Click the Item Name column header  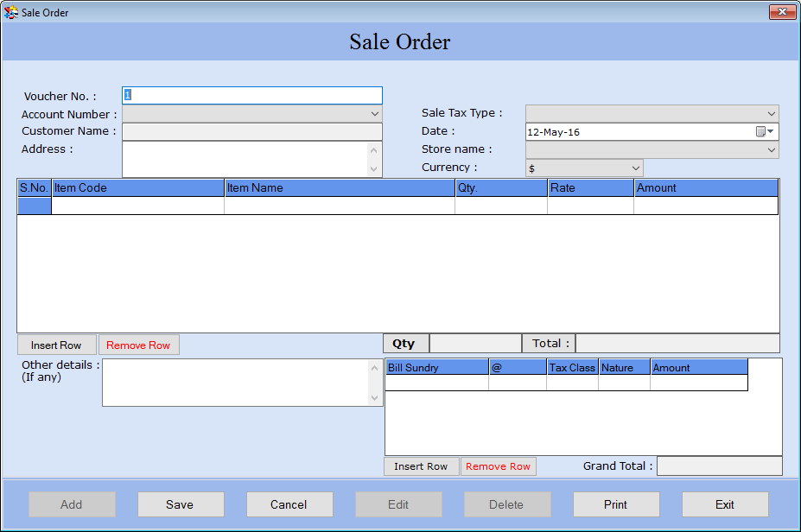point(340,188)
